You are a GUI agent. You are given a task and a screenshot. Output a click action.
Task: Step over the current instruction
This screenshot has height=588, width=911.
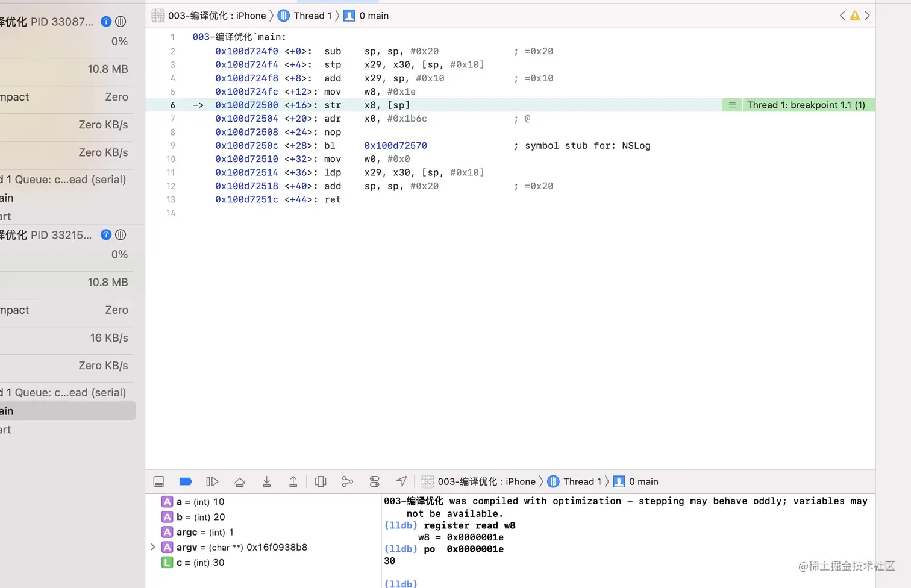point(240,481)
